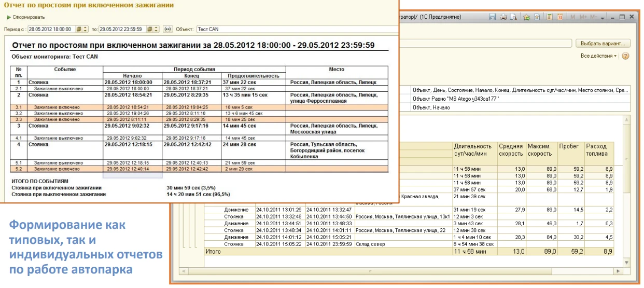This screenshot has width=644, height=288.
Task: Click the stepper arrows of the period start field
Action: pyautogui.click(x=86, y=30)
